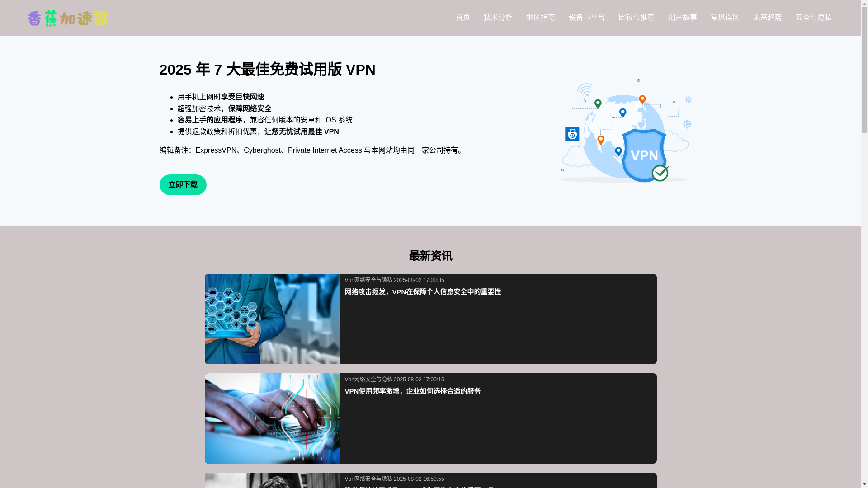Click the timestamp 2025-08-02 17:00:35
This screenshot has height=488, width=868.
pyautogui.click(x=419, y=280)
